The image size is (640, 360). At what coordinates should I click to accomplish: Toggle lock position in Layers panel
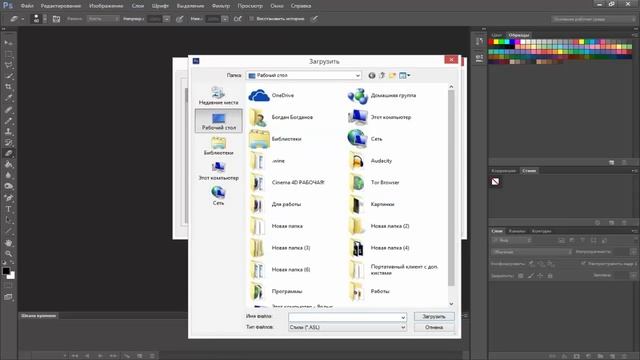tap(540, 276)
